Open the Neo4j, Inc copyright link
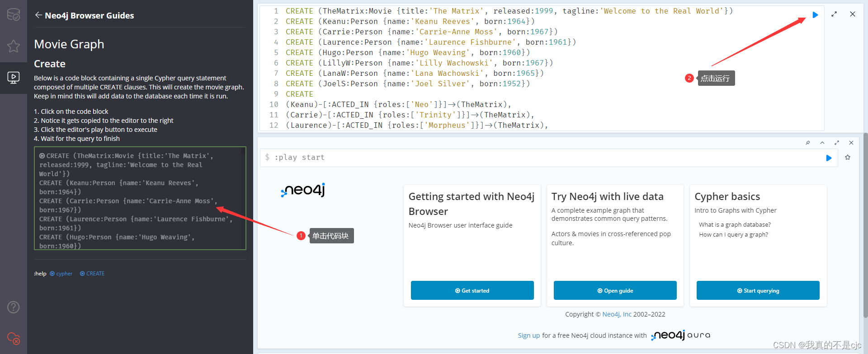 [617, 314]
